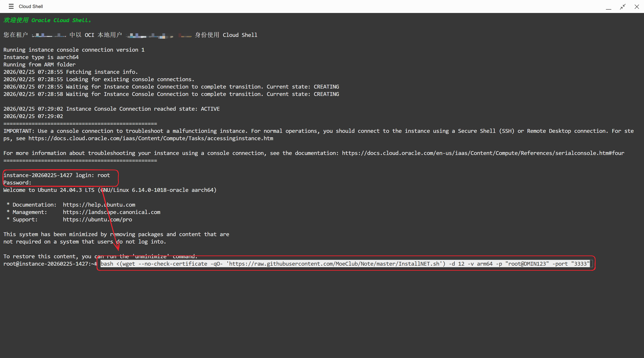Click the green Oracle Cloud Shell welcome text
This screenshot has height=358, width=644.
(47, 20)
